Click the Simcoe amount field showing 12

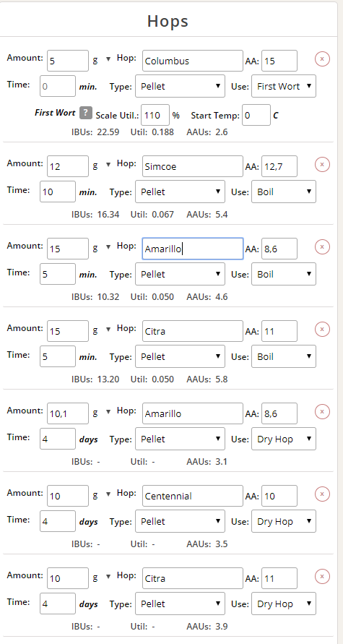tap(68, 166)
